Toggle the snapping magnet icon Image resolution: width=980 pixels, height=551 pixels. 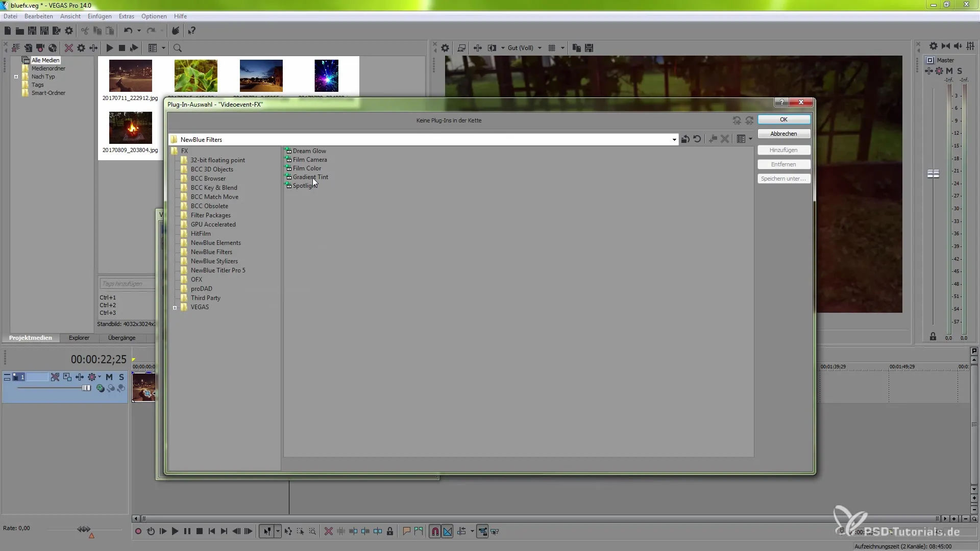click(435, 532)
